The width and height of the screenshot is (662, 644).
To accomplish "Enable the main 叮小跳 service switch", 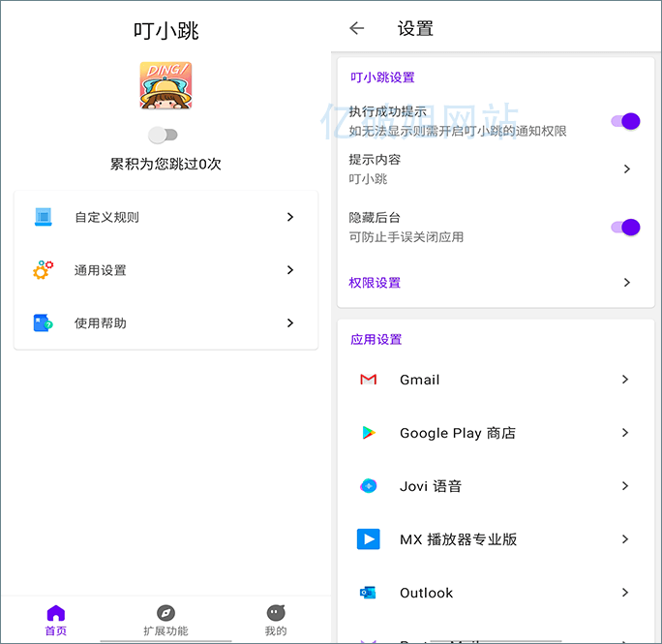I will tap(165, 135).
